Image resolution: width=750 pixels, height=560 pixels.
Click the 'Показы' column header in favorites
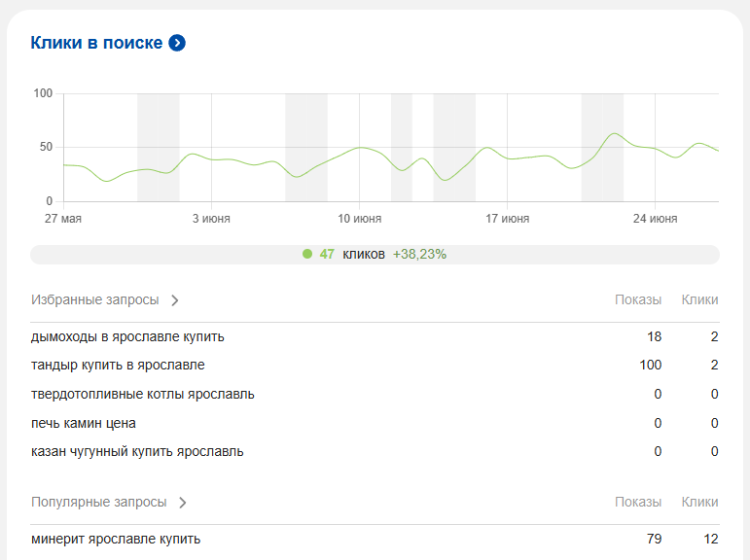coord(638,299)
